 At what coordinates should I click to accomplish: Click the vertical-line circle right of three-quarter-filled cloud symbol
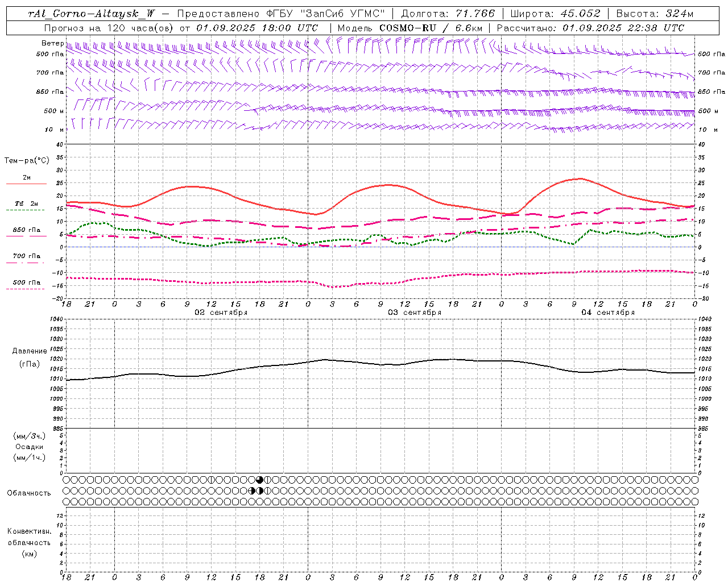(x=268, y=480)
